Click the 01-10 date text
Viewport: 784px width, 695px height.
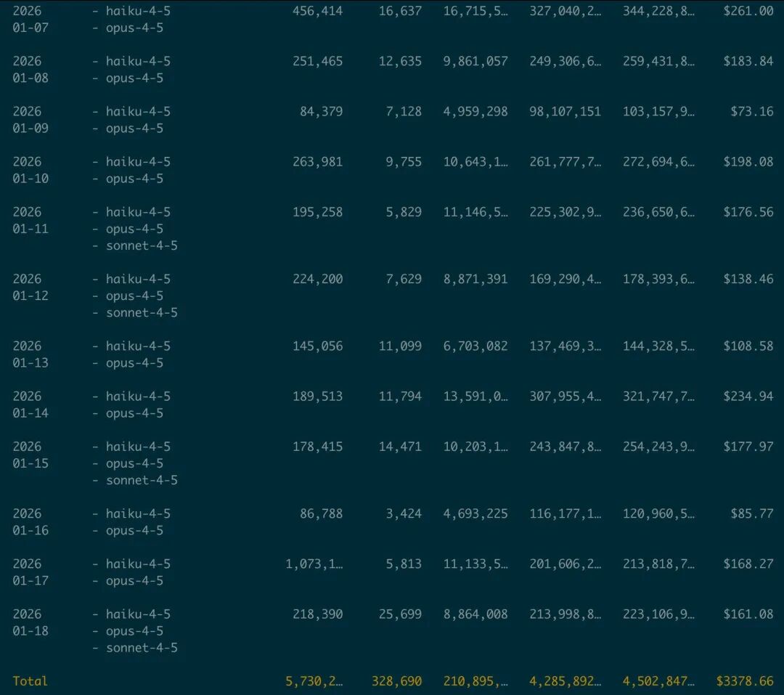click(30, 179)
